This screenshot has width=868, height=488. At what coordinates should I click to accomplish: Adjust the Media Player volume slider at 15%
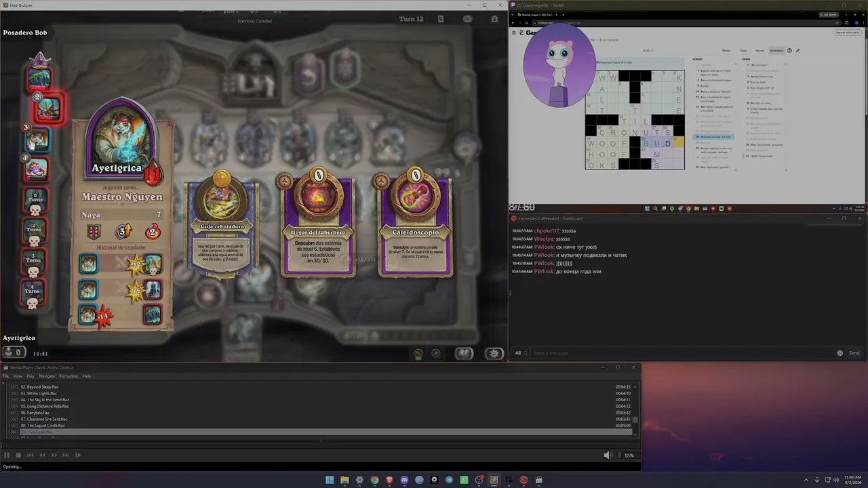click(x=628, y=455)
